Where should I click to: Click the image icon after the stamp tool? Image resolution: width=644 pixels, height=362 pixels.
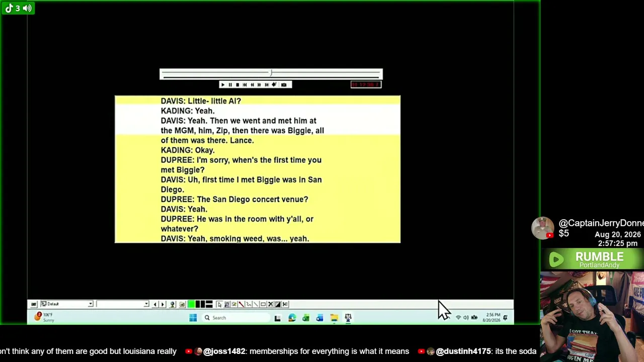click(x=182, y=304)
